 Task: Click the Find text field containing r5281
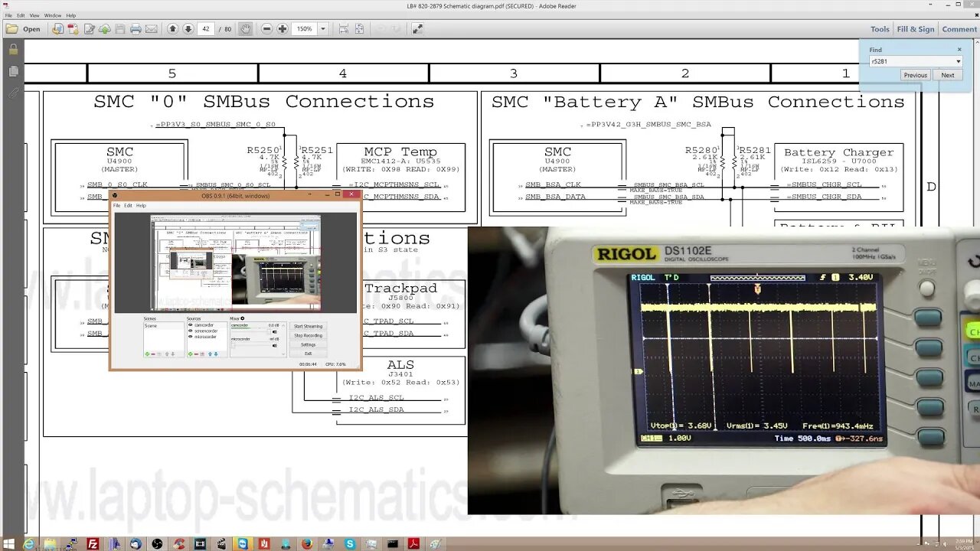coord(911,61)
